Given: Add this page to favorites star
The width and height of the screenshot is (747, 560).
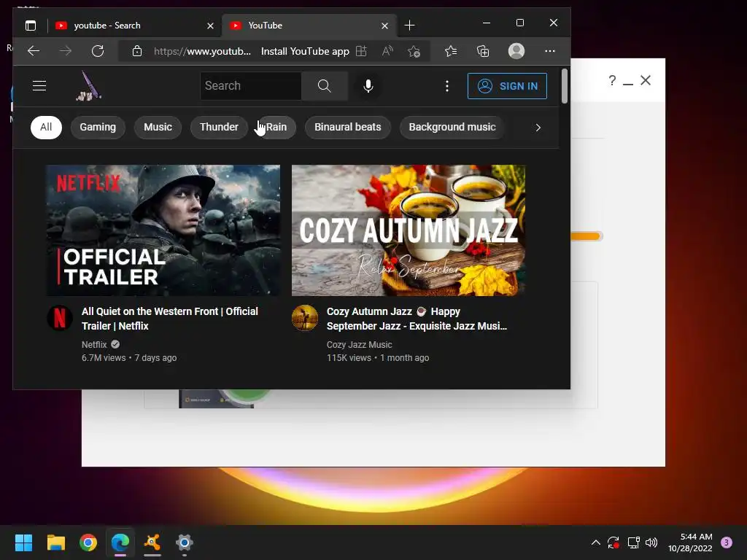Looking at the screenshot, I should pyautogui.click(x=414, y=51).
